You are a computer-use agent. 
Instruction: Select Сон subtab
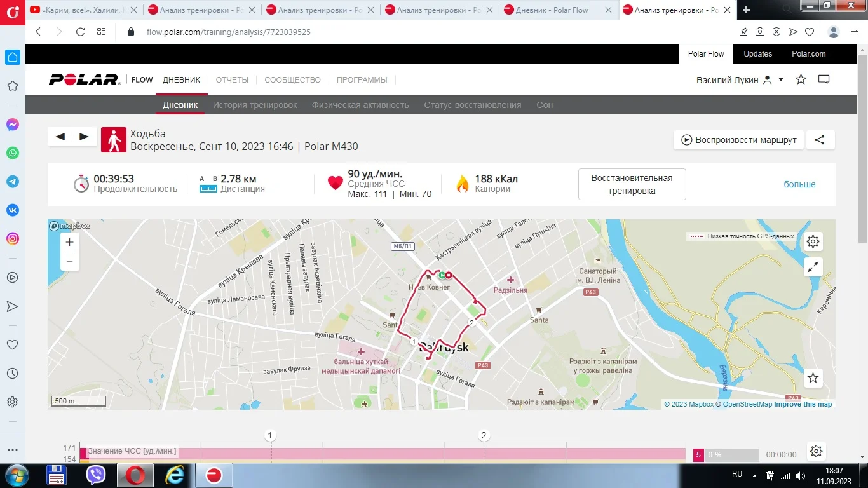545,105
